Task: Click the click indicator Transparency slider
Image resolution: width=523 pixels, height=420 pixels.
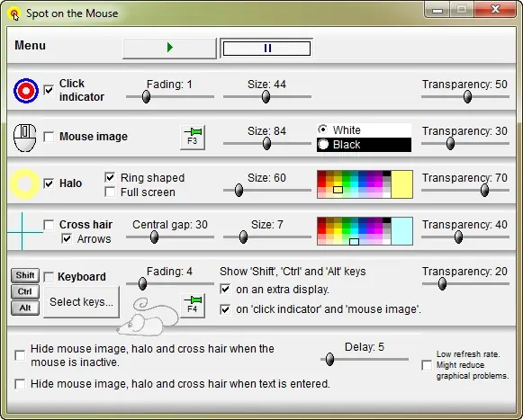Action: pos(465,97)
